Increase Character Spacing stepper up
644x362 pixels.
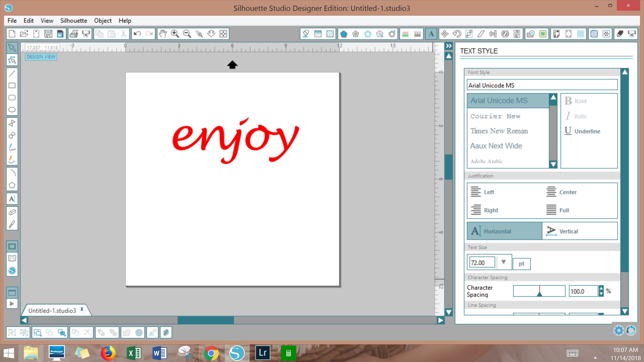tap(601, 288)
